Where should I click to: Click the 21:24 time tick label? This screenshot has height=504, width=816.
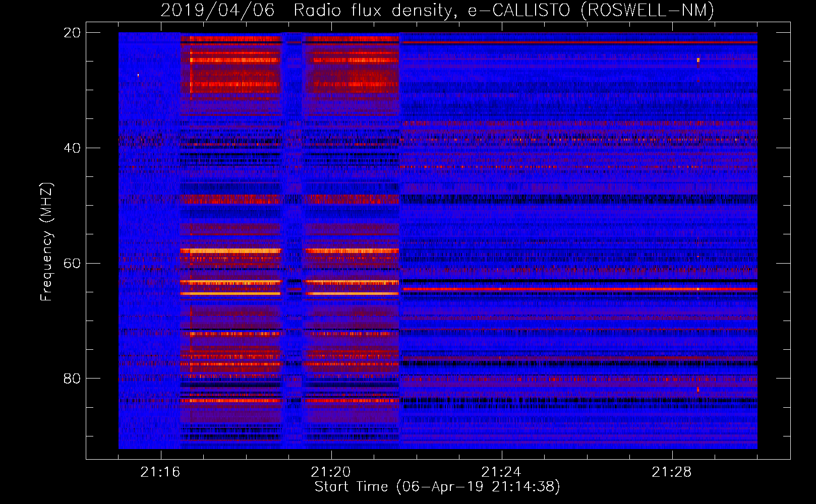tap(501, 472)
